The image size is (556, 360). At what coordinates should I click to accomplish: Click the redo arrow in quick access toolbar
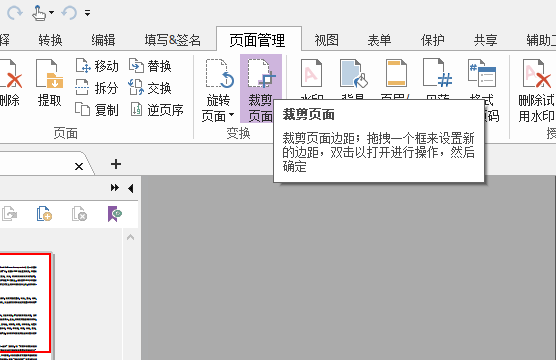tap(15, 13)
